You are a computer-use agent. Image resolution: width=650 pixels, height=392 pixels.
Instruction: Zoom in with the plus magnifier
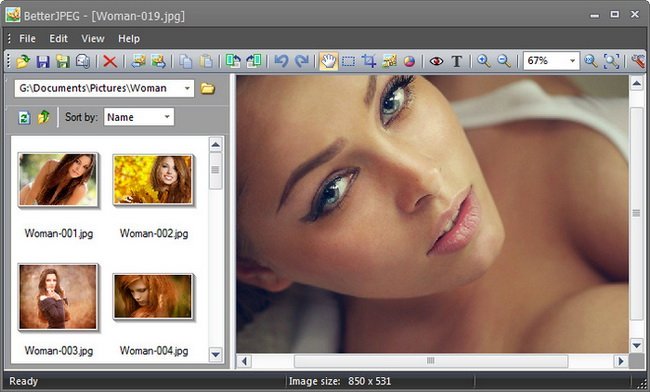click(483, 61)
